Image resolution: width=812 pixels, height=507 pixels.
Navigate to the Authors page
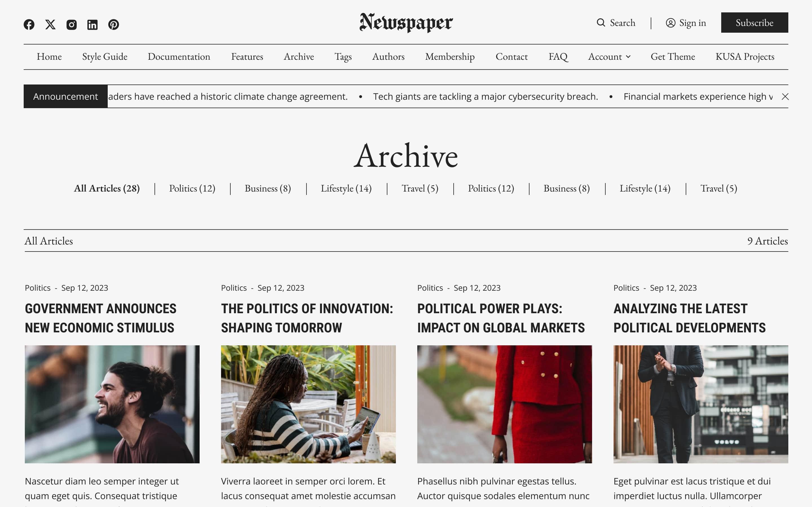click(x=388, y=57)
